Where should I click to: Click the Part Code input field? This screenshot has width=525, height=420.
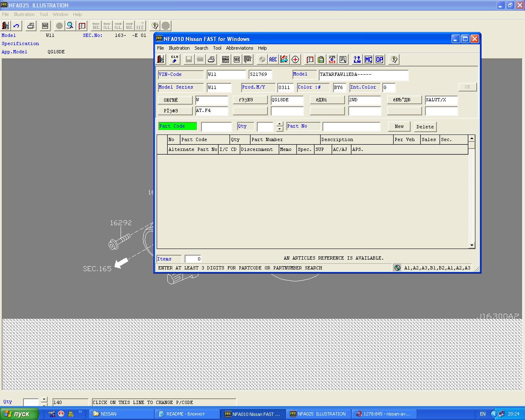click(x=217, y=126)
